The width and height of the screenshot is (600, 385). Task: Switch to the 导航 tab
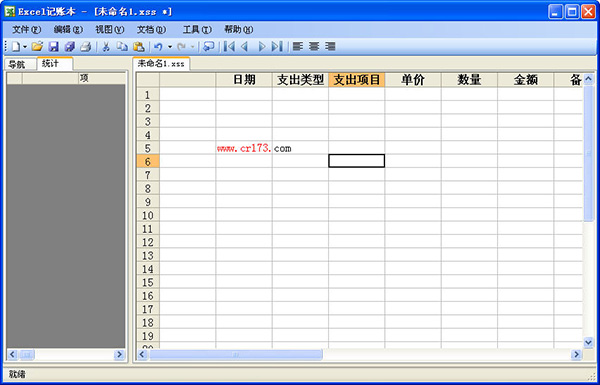coord(21,65)
